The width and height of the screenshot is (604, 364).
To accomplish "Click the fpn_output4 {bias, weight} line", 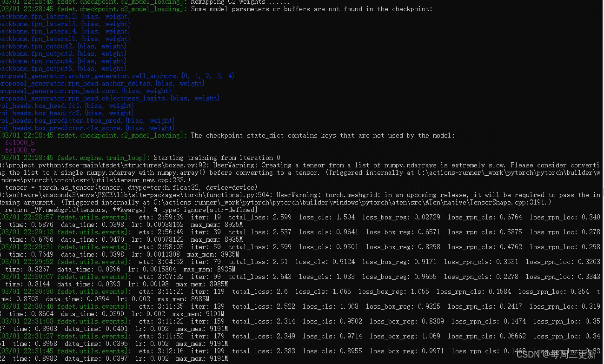I will (63, 61).
